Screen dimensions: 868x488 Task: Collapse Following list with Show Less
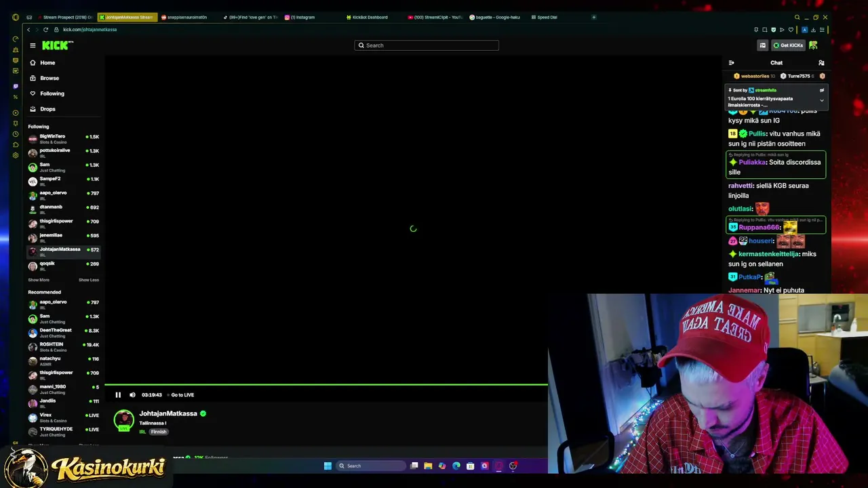point(89,280)
